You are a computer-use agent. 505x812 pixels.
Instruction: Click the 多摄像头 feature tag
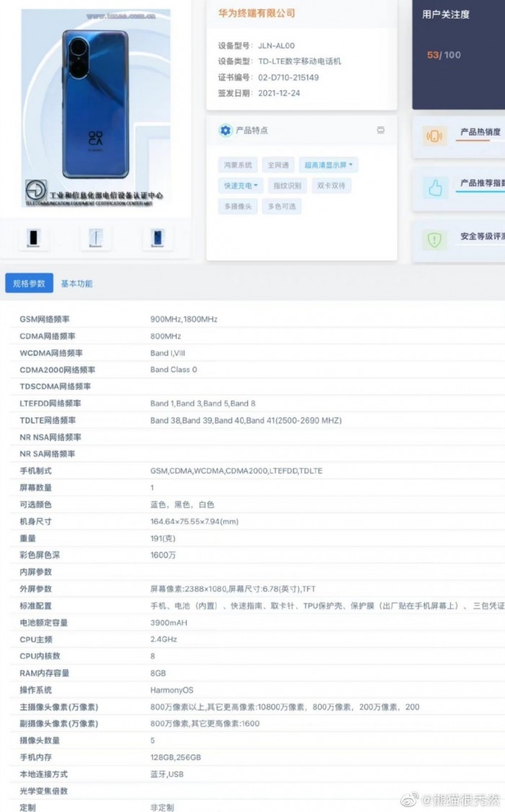click(x=238, y=206)
